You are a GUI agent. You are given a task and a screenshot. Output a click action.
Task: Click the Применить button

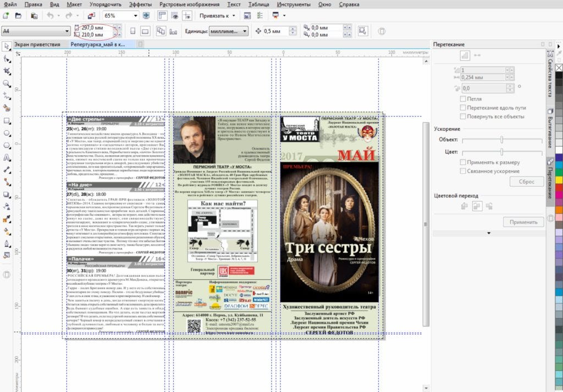tap(523, 222)
